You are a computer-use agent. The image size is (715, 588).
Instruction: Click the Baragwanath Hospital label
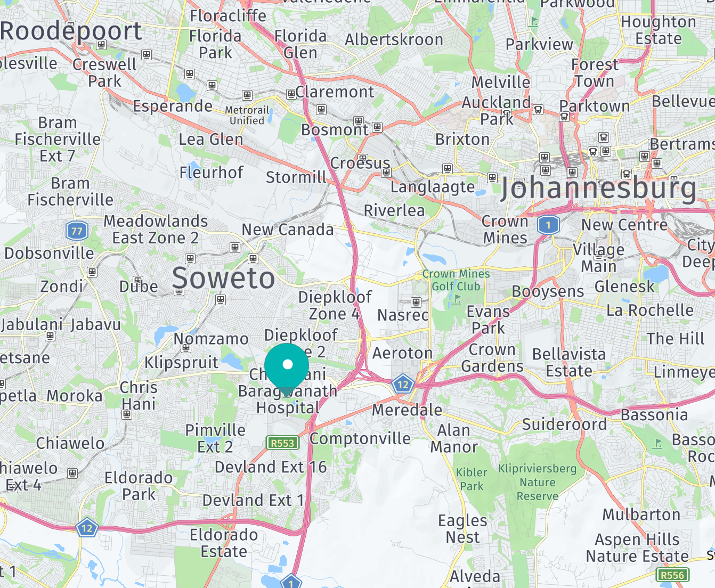[x=288, y=399]
